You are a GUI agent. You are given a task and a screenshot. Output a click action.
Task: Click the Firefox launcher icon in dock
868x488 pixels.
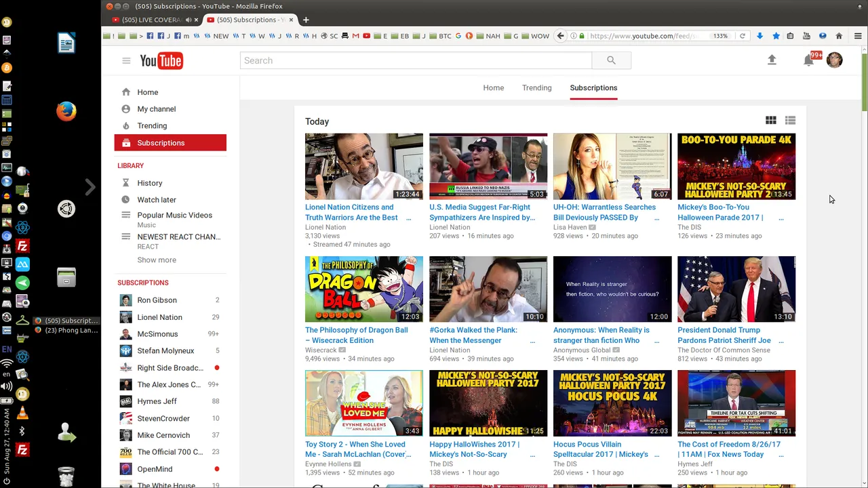[66, 110]
